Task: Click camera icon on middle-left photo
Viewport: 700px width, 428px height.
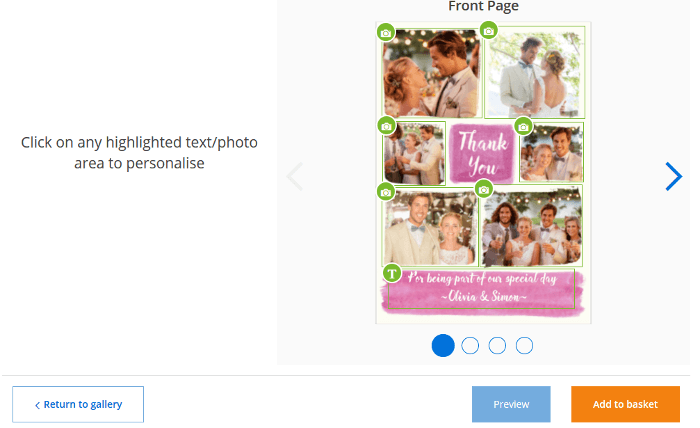Action: (387, 126)
